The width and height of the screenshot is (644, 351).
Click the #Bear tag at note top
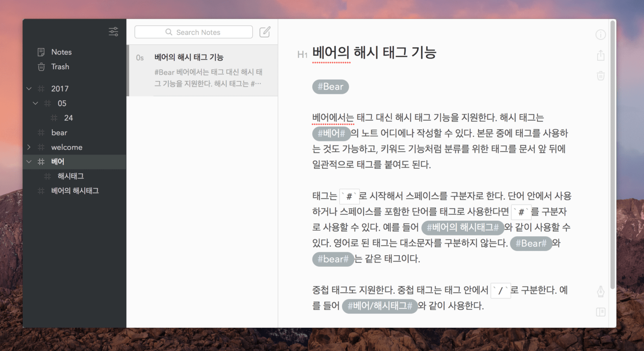(330, 87)
